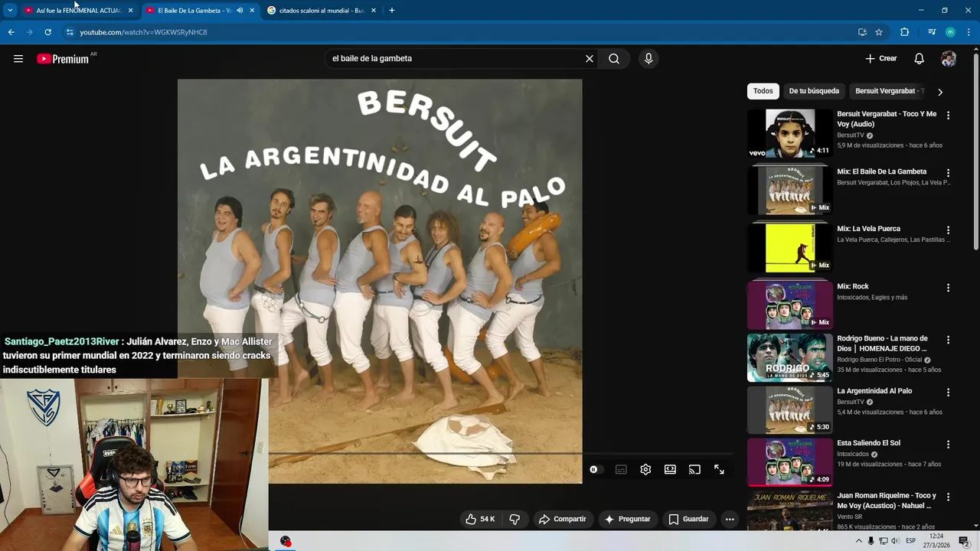
Task: Open the Mix: La Vela Puerca yellow thumbnail
Action: point(789,248)
